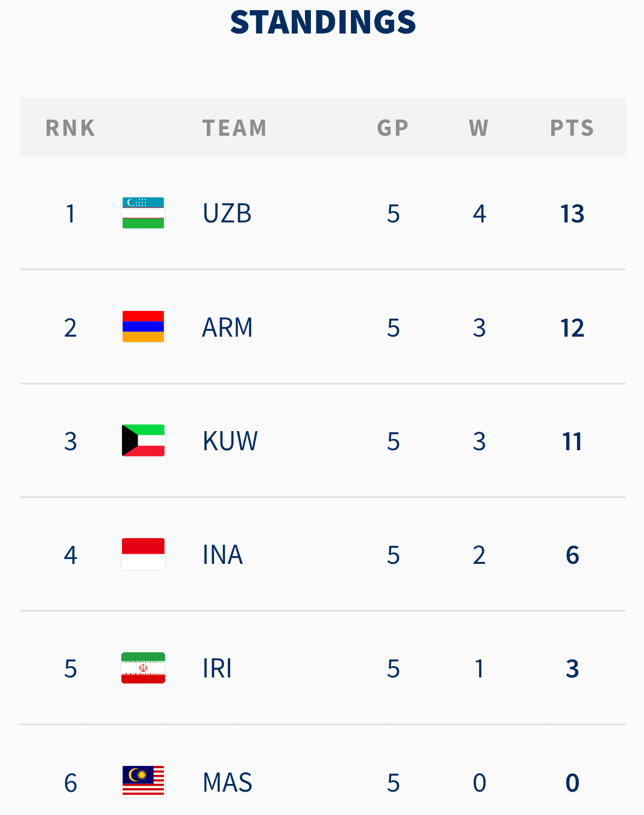The height and width of the screenshot is (815, 644).
Task: Click ARM's 12 points value
Action: [x=572, y=328]
